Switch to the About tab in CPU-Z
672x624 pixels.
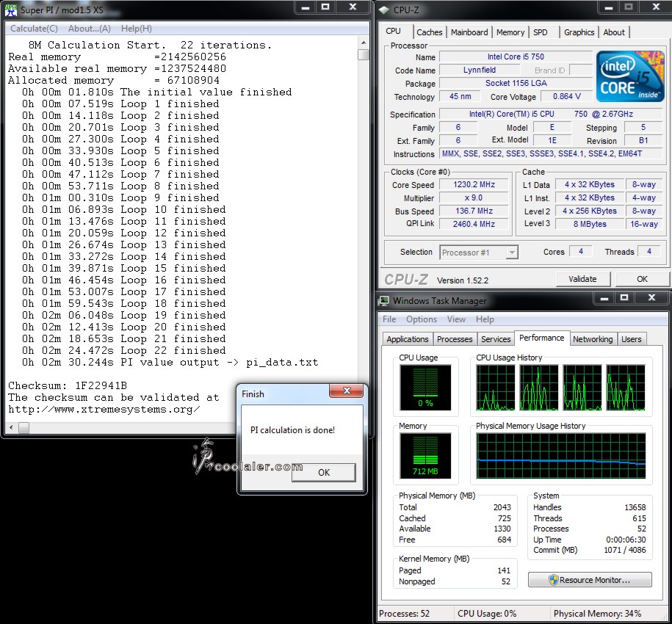pyautogui.click(x=614, y=32)
